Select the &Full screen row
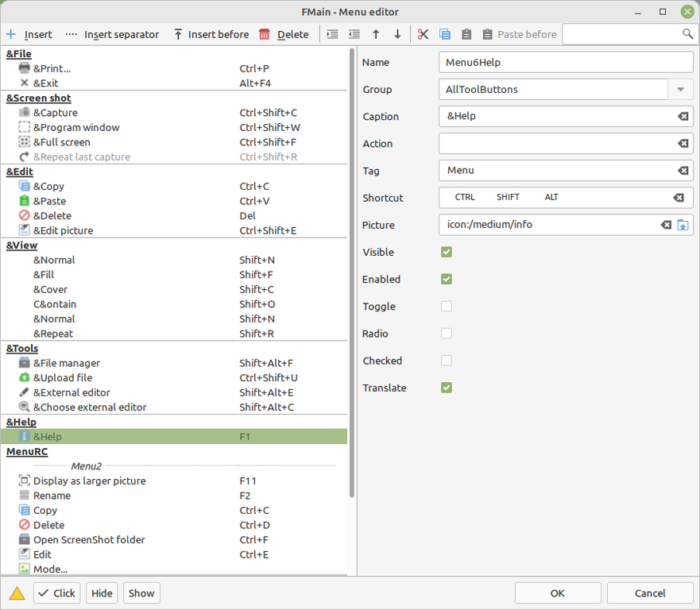This screenshot has width=700, height=610. 174,142
